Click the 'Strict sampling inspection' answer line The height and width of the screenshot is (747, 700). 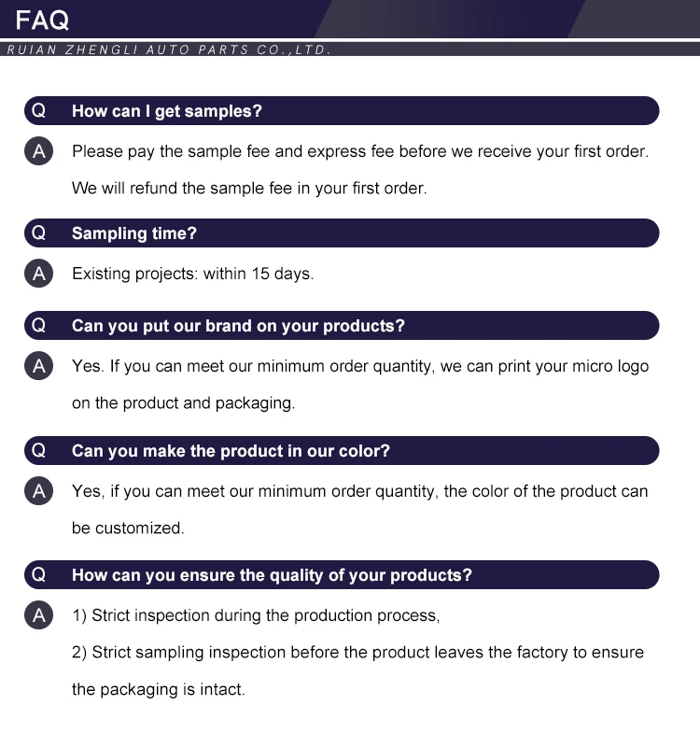[x=357, y=652]
